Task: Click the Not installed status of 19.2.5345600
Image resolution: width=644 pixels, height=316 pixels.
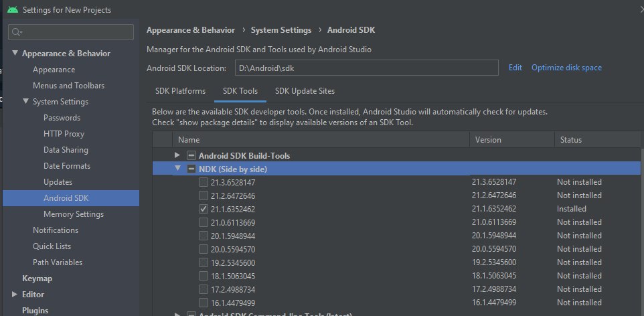Action: click(579, 262)
